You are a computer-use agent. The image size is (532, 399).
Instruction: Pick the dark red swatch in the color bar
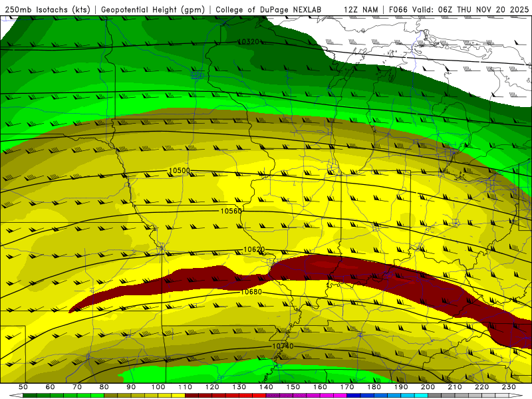point(192,396)
